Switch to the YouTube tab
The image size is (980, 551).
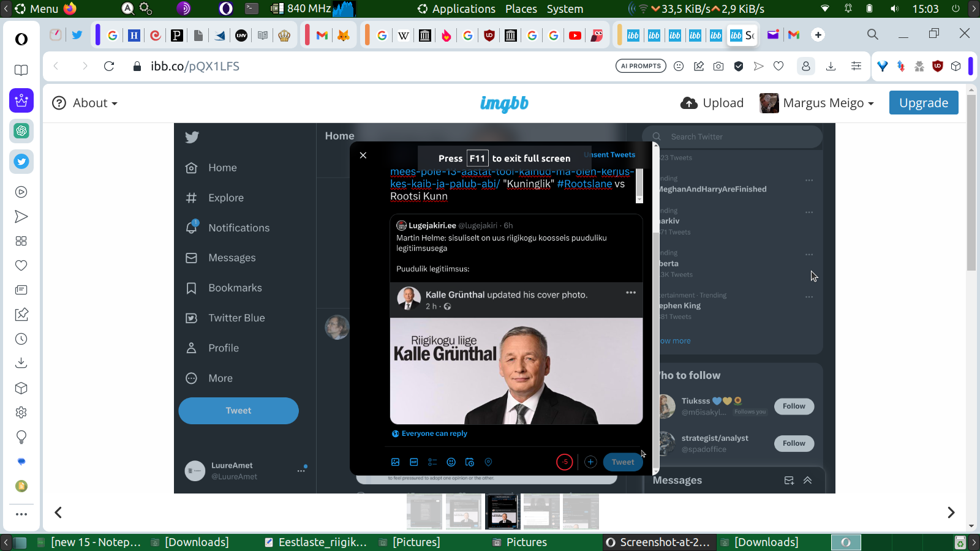click(x=575, y=36)
